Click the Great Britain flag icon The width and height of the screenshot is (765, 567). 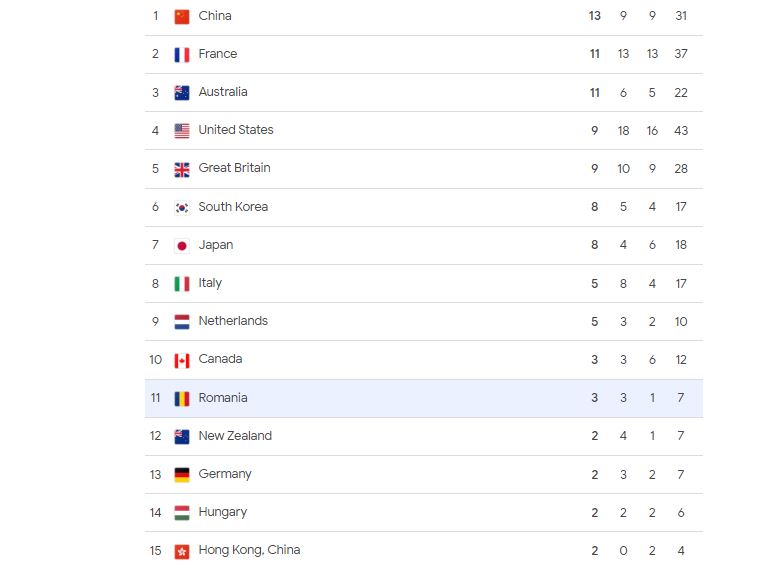(x=182, y=169)
